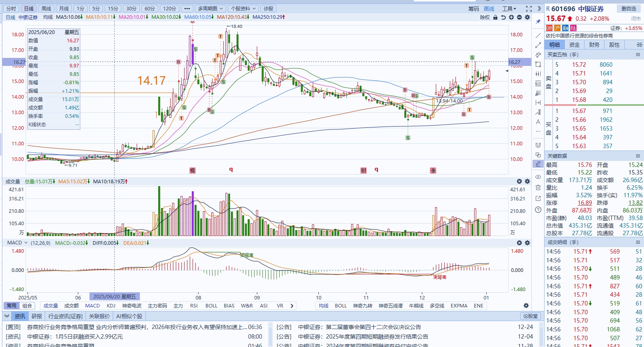Open the 工具 tools dropdown
Screen dimensions: 644x347
click(509, 8)
